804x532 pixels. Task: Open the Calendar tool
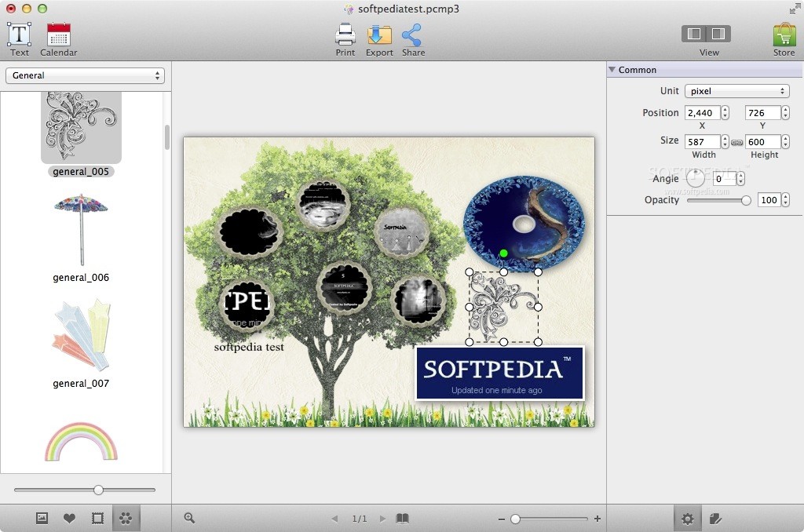point(58,39)
